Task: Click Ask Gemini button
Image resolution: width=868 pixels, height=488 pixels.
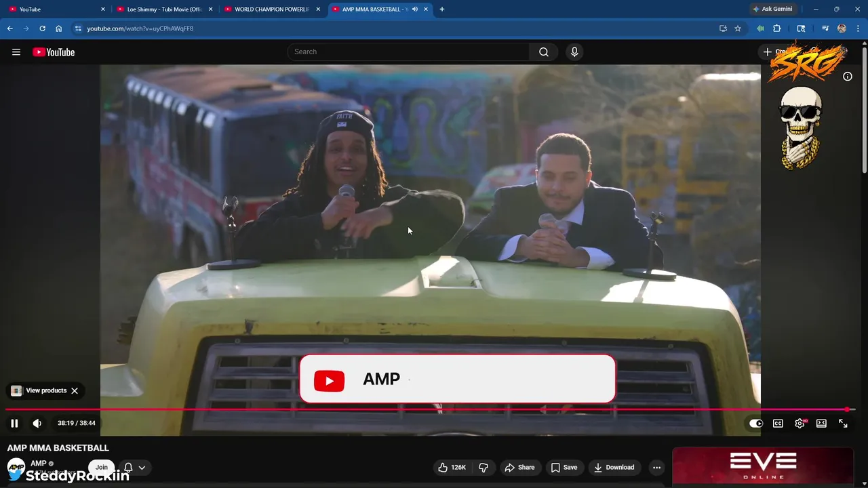Action: click(772, 9)
